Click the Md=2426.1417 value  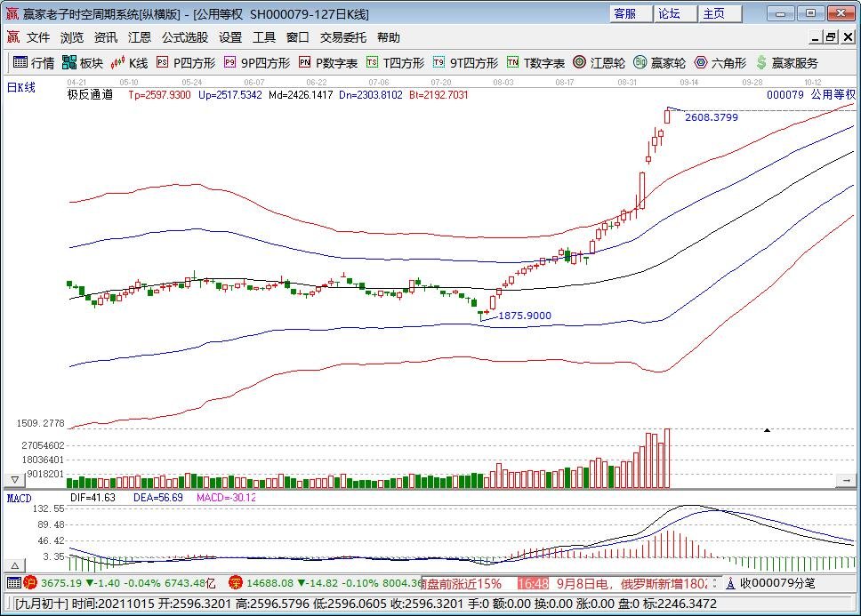[x=301, y=95]
